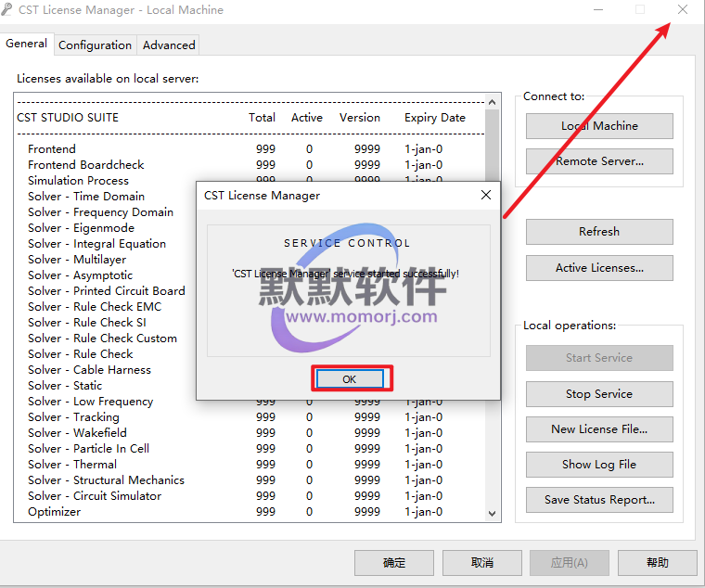Switch to the Configuration tab
Screen dimensions: 705x588
[x=95, y=45]
